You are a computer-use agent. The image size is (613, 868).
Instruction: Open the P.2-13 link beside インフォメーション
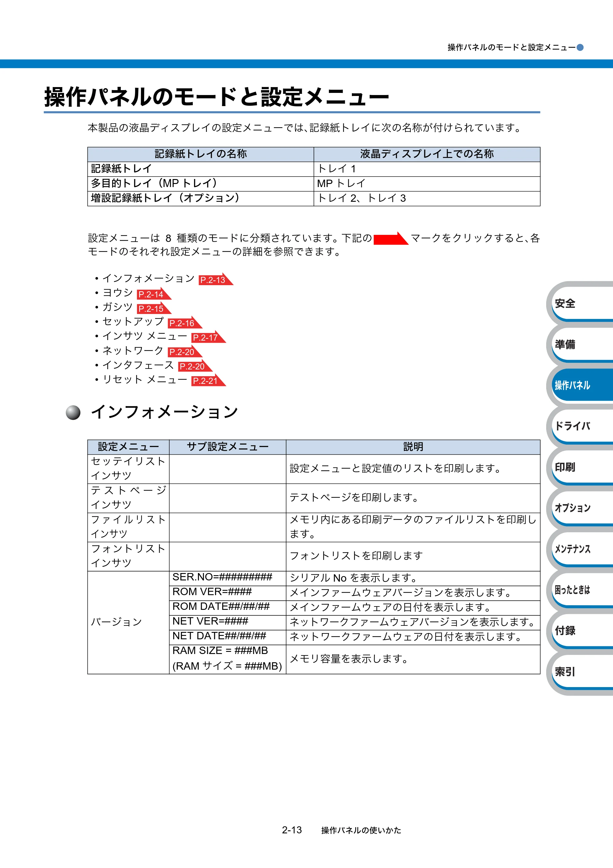(x=215, y=279)
